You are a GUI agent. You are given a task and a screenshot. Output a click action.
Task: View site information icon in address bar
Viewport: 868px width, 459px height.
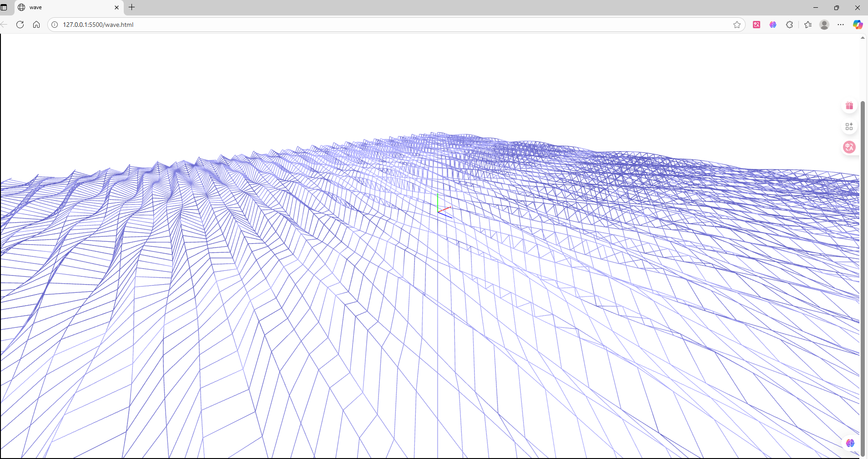[55, 25]
